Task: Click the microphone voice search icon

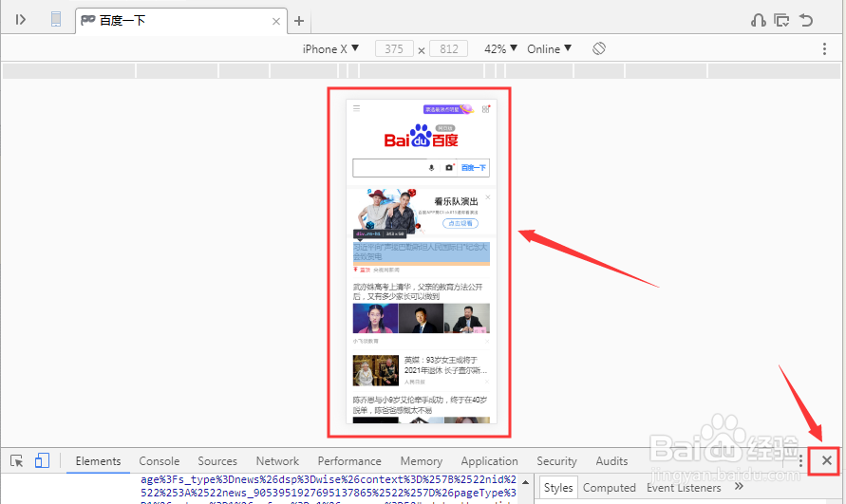Action: pos(431,168)
